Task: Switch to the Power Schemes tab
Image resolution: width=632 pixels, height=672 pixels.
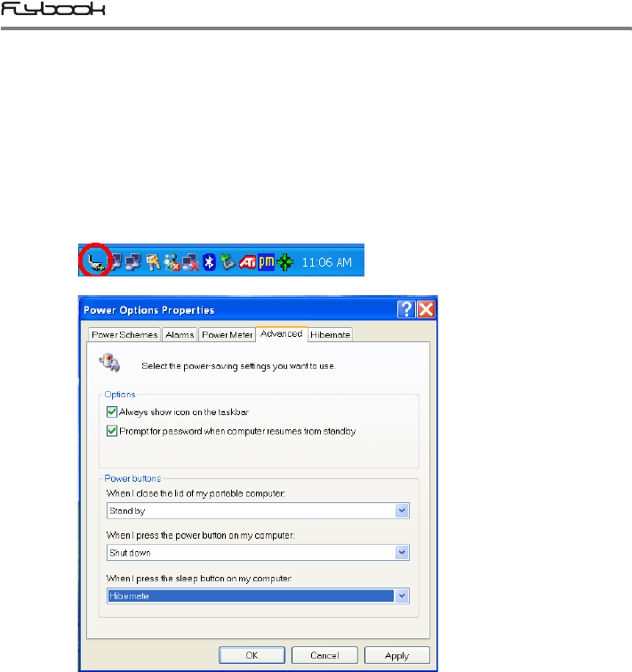Action: pos(124,335)
